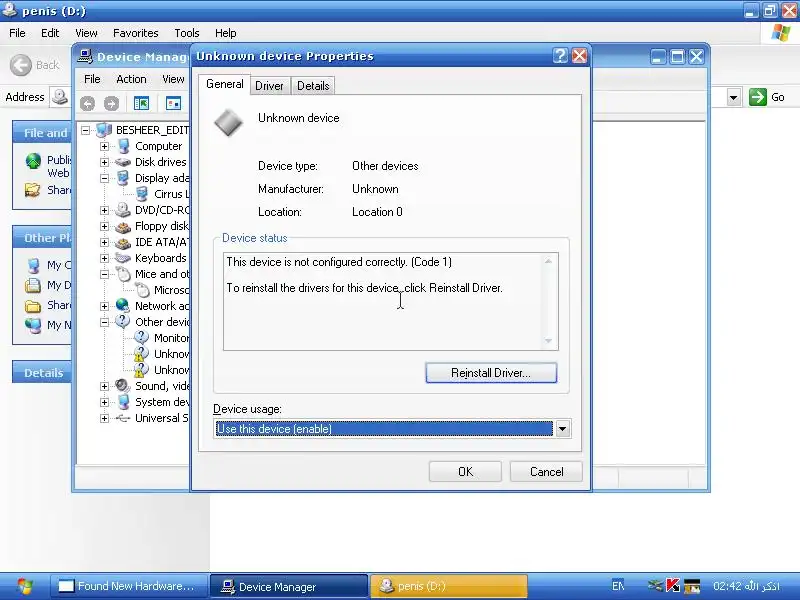800x600 pixels.
Task: Click Device Manager properties toolbar icon
Action: pos(173,104)
